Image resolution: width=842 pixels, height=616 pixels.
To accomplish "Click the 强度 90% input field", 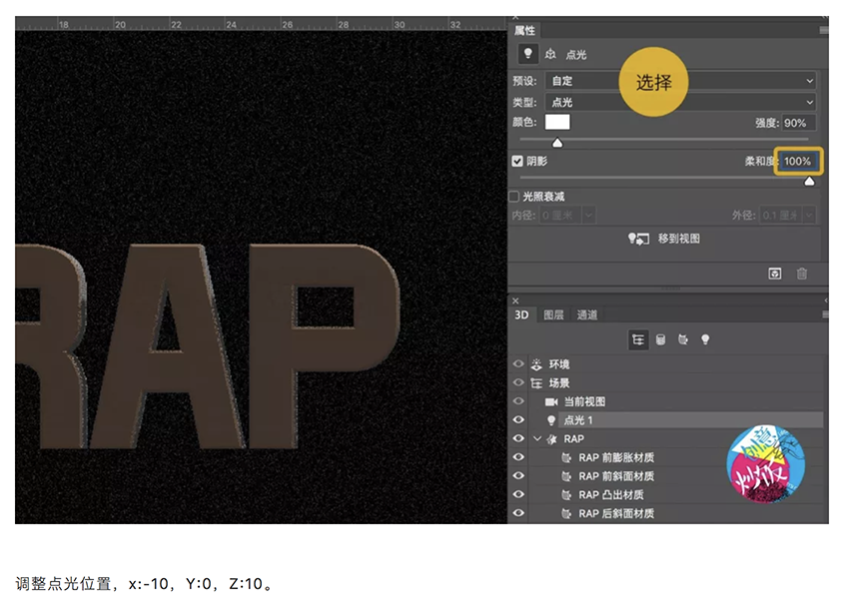I will coord(798,123).
